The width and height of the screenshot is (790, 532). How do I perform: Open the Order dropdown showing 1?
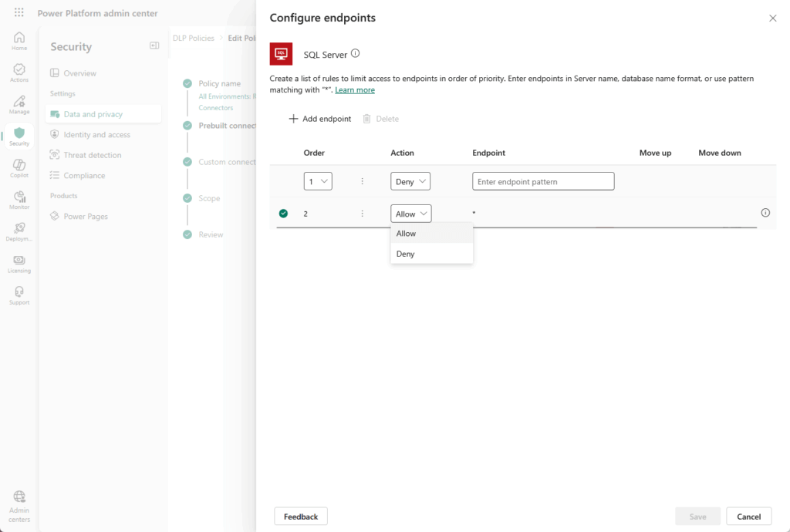coord(318,181)
